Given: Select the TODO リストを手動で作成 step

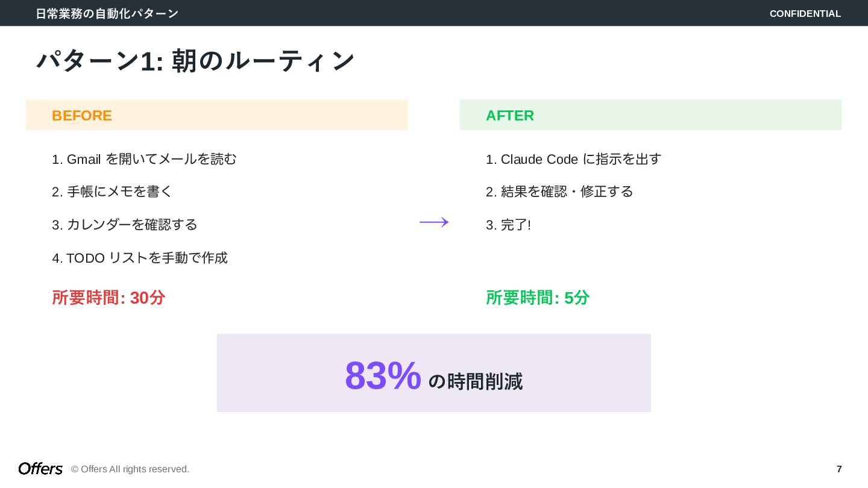Looking at the screenshot, I should pyautogui.click(x=140, y=258).
